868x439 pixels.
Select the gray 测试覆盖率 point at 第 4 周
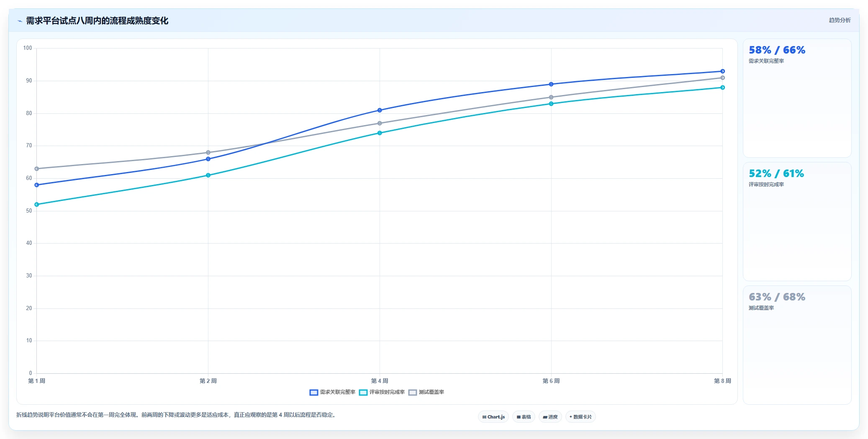(380, 123)
